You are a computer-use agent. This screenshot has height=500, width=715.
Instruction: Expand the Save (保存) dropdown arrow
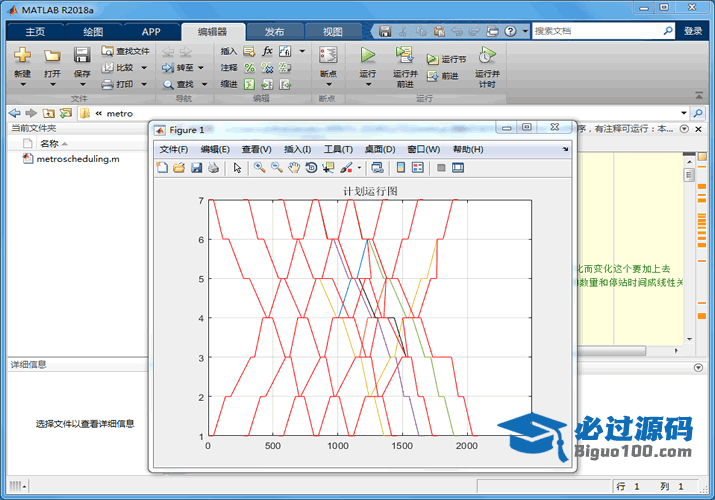point(83,84)
